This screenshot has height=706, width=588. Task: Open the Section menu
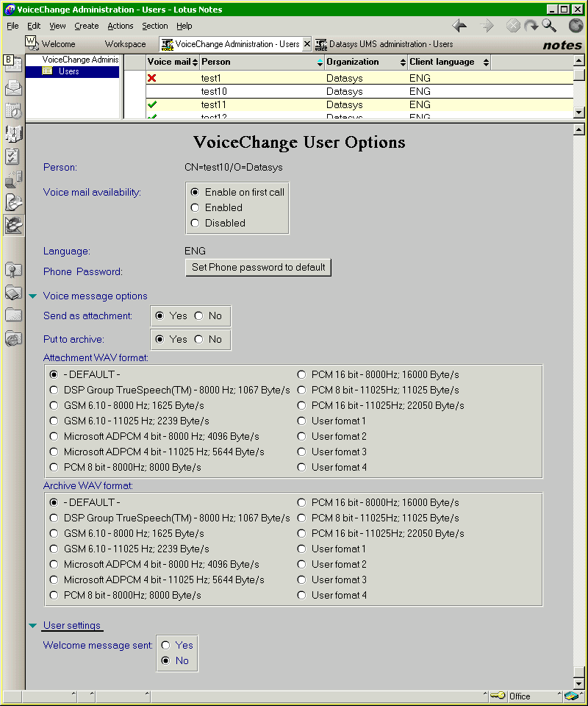click(155, 26)
